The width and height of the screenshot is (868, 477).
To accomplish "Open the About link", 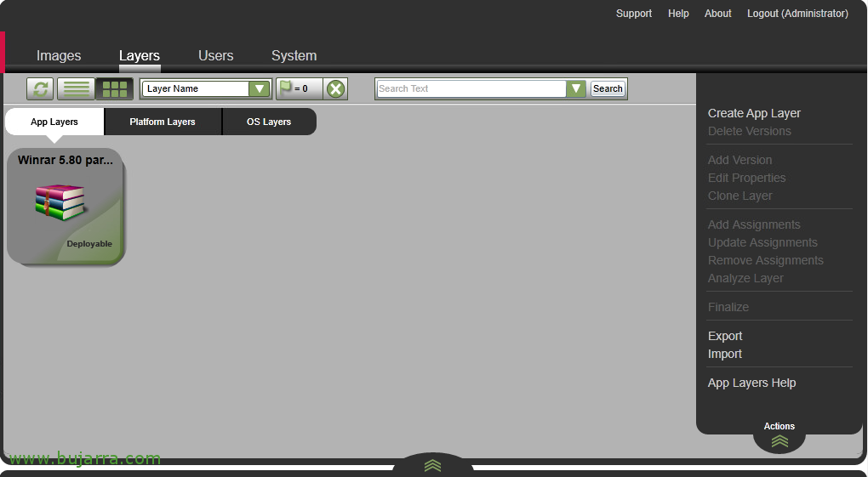I will click(x=718, y=14).
